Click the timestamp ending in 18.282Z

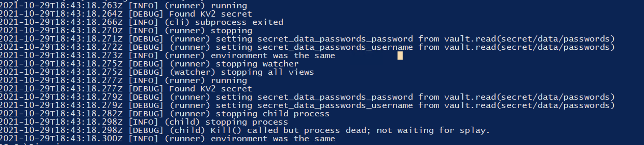coord(61,114)
